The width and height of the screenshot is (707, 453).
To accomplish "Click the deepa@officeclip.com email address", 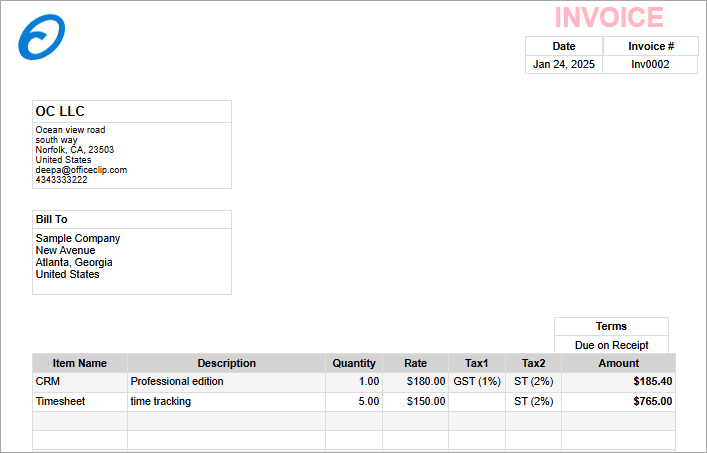I will (x=81, y=170).
